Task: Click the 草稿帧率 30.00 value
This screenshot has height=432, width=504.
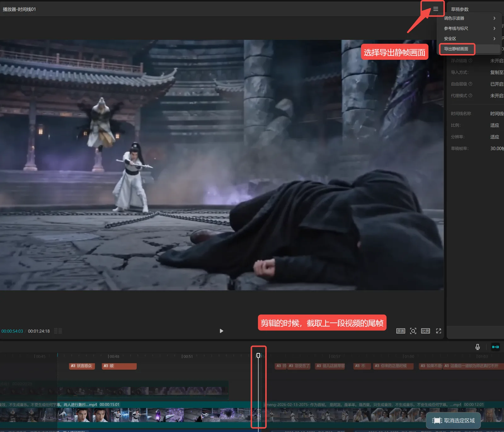Action: [x=497, y=148]
